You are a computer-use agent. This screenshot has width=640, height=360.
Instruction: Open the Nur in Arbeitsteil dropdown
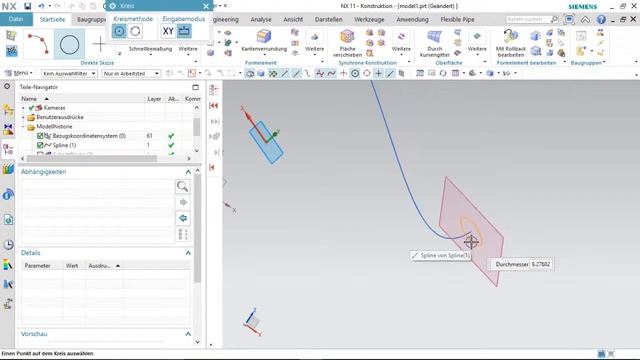click(131, 73)
